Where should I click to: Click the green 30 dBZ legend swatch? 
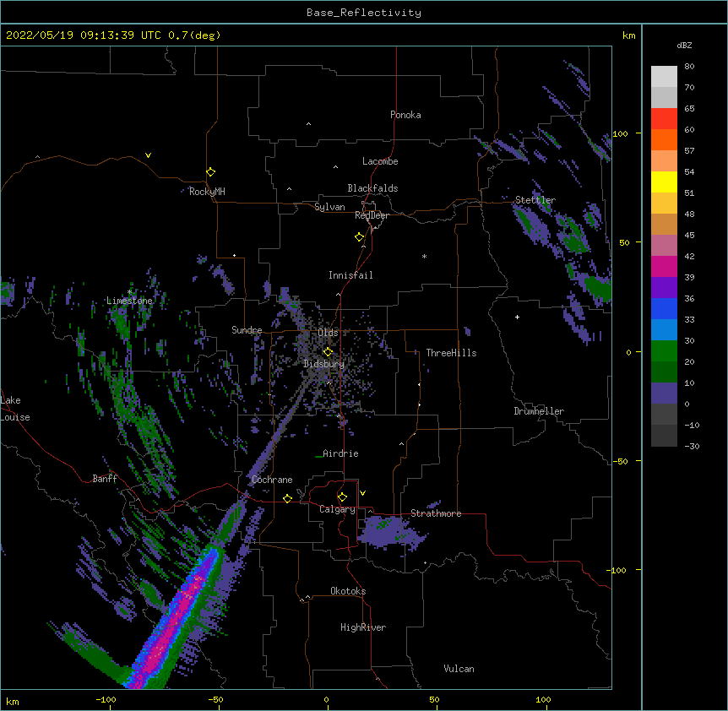pyautogui.click(x=664, y=351)
